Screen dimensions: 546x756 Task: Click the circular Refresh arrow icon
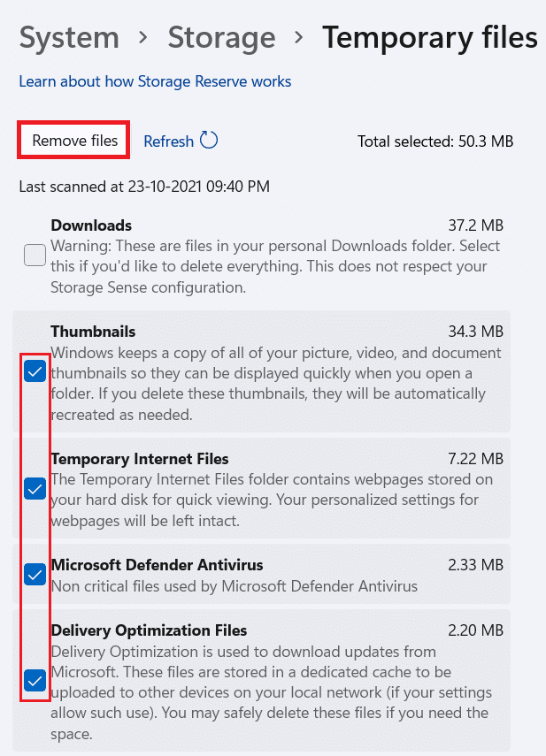pos(209,141)
